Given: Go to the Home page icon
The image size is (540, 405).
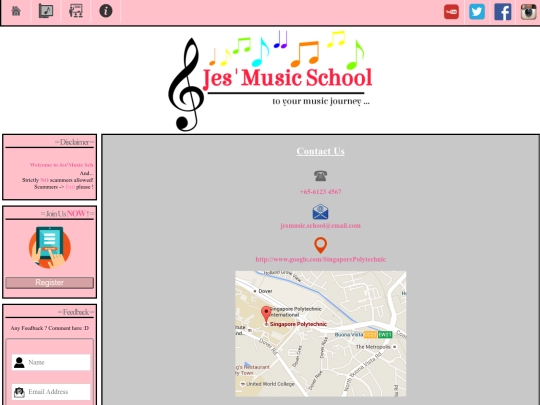Looking at the screenshot, I should click(16, 11).
